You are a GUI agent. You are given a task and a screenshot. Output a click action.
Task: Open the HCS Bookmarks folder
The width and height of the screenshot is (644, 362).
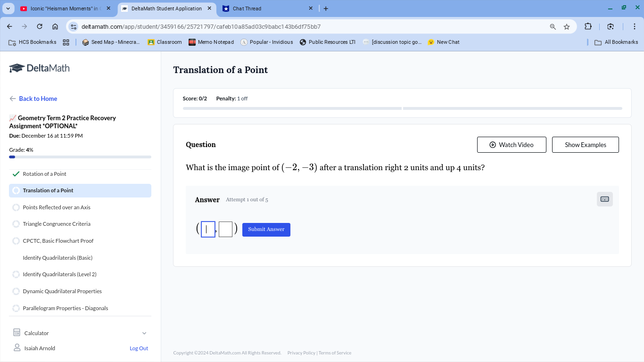33,42
